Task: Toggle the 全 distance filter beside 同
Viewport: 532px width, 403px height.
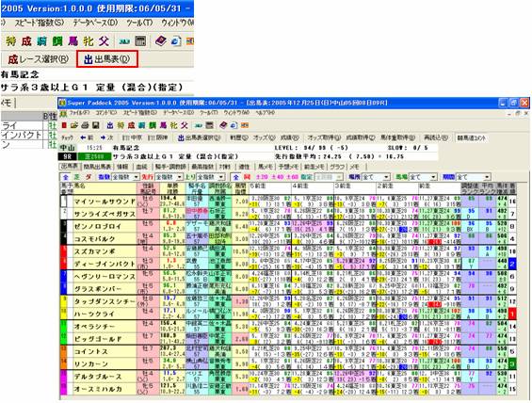Action: [x=236, y=177]
